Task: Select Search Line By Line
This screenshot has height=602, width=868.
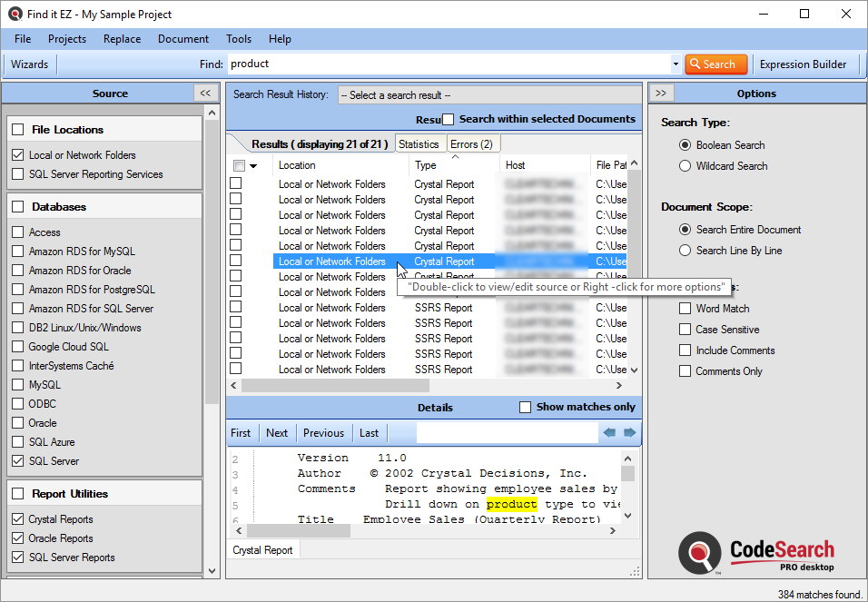Action: point(685,251)
